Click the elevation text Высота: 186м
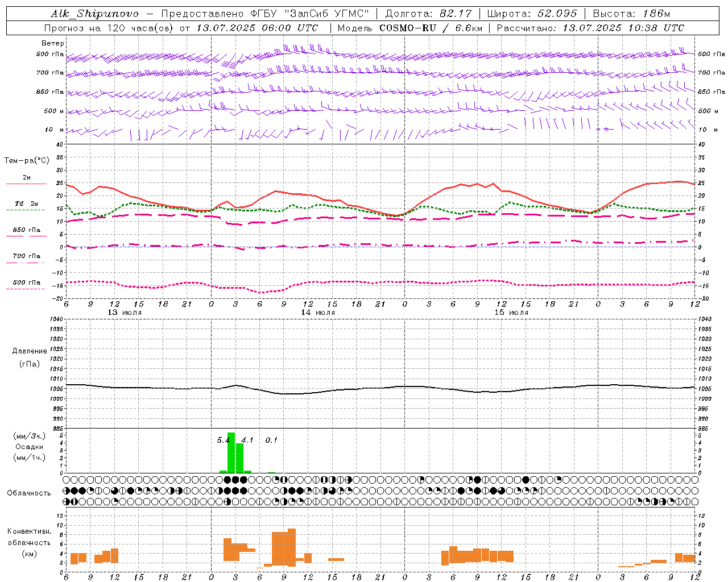728x582 pixels. pyautogui.click(x=631, y=14)
